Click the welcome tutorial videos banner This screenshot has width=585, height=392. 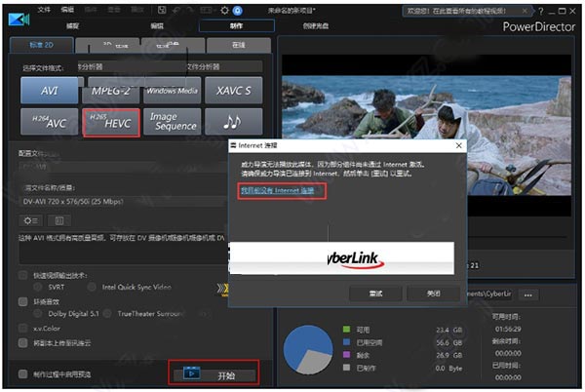tap(467, 11)
